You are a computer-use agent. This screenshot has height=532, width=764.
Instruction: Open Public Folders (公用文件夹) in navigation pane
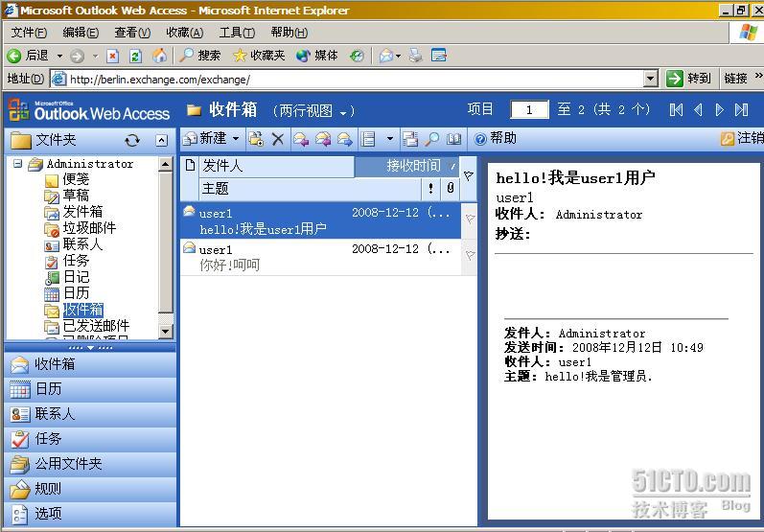[x=90, y=464]
